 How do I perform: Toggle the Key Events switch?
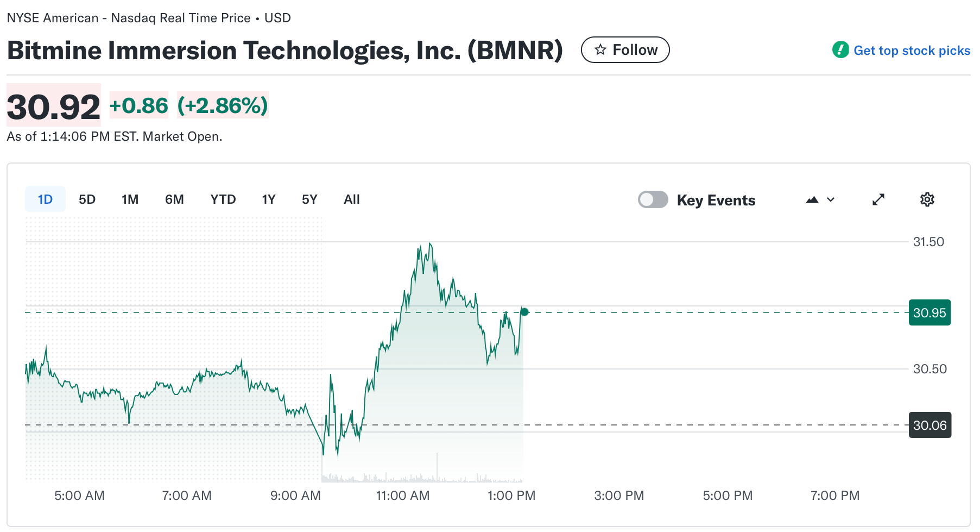653,199
